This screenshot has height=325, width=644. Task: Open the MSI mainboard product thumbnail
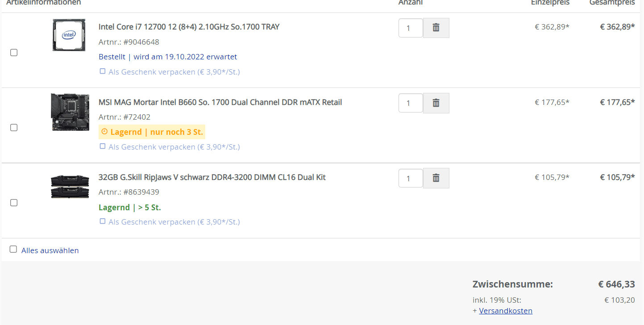pos(70,112)
